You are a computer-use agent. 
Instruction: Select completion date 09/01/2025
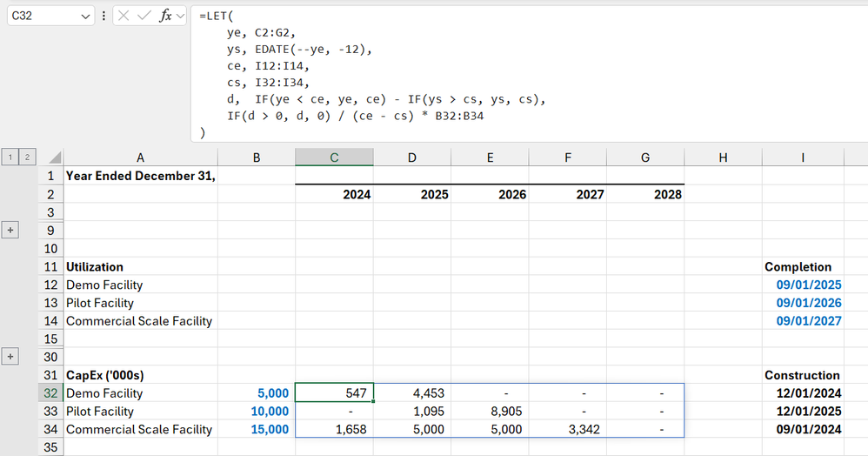(x=803, y=285)
